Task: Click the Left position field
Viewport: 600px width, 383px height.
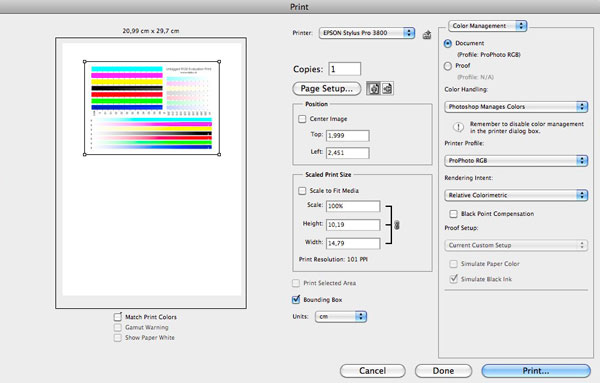Action: [347, 153]
